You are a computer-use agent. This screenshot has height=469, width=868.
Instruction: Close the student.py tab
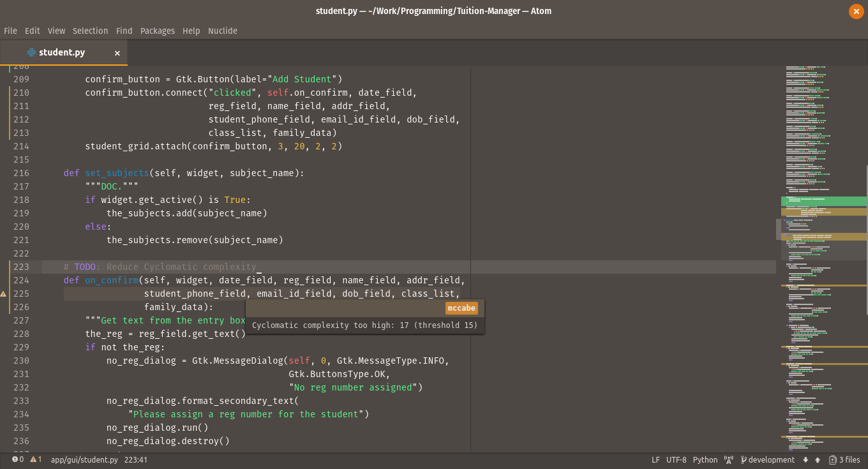(117, 53)
